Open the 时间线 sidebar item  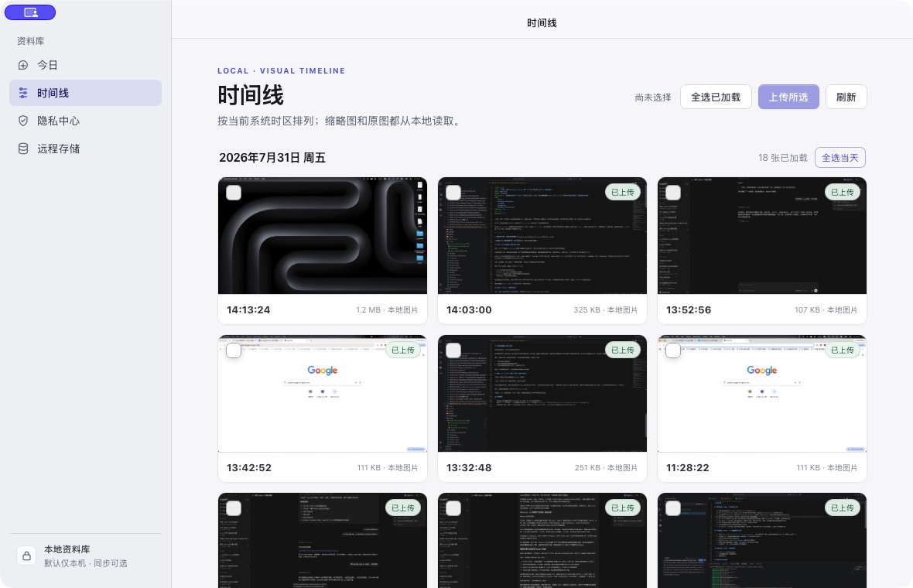85,93
